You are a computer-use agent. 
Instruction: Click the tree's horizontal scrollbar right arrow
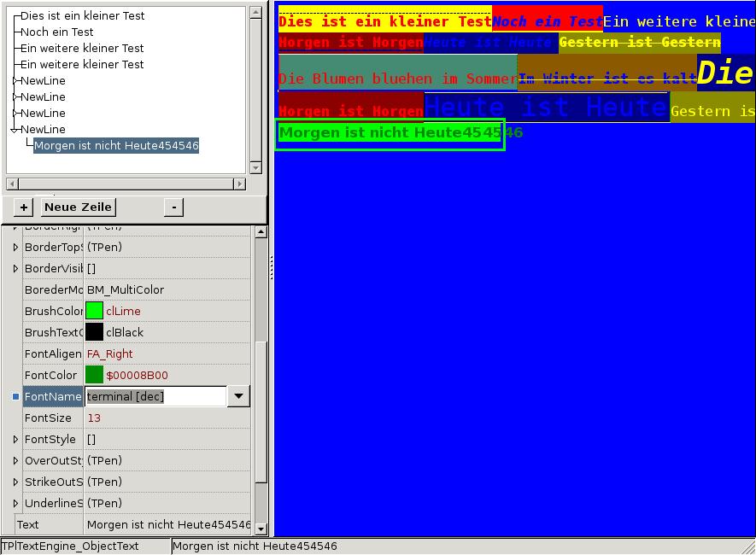[239, 184]
